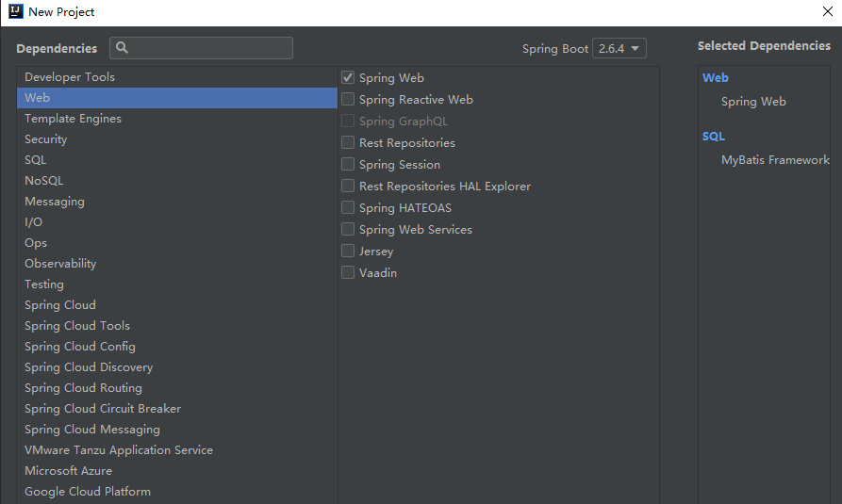Select Google Cloud Platform category
Screen dimensions: 842x504
177,492
